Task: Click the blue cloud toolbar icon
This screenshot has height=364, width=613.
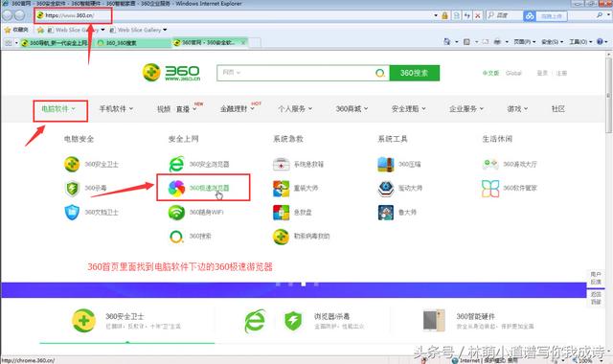Action: pyautogui.click(x=530, y=16)
